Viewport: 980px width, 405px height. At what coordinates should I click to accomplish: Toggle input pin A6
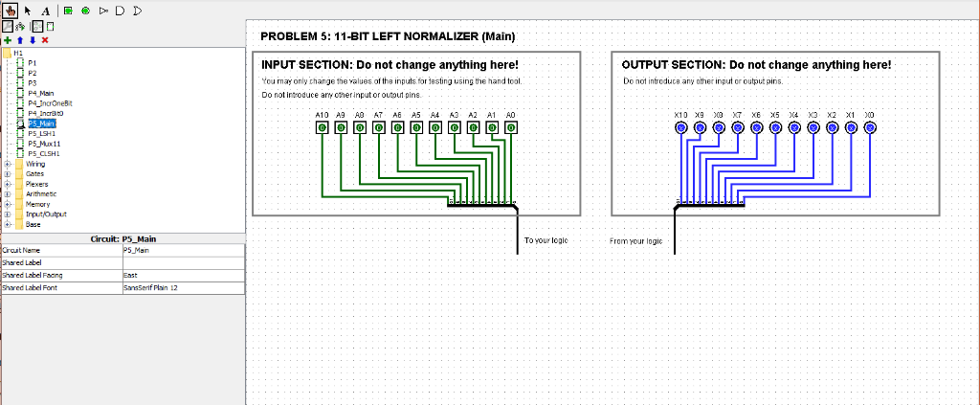pyautogui.click(x=397, y=127)
